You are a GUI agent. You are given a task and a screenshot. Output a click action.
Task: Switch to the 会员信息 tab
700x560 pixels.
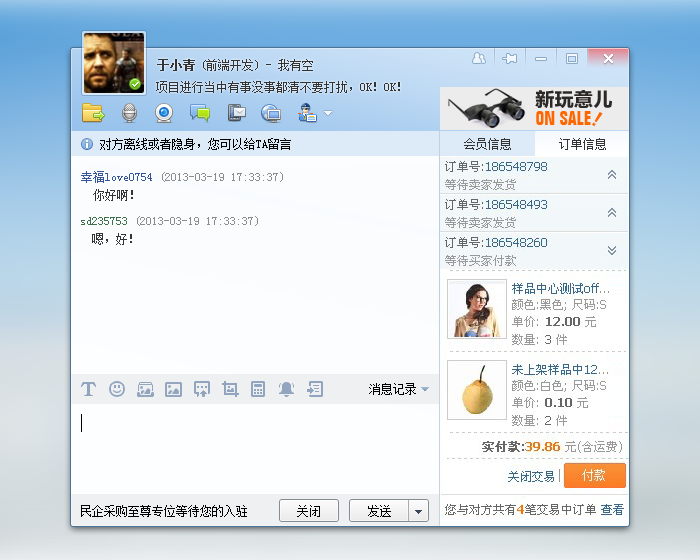487,144
